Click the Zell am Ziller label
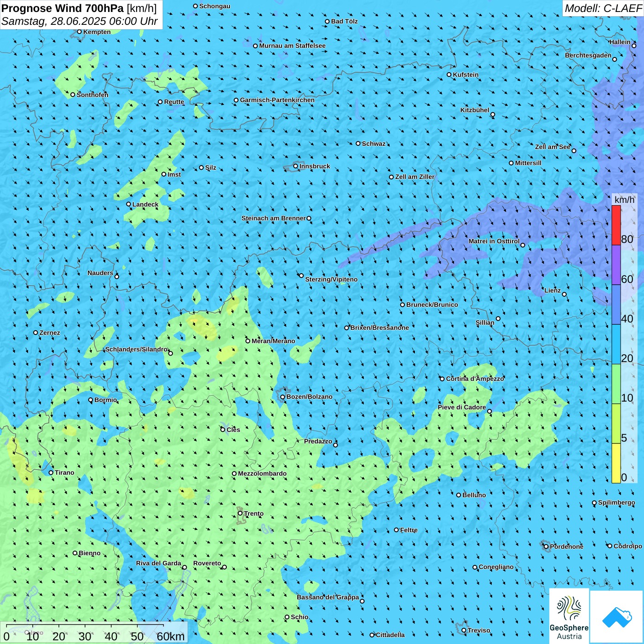644x644 pixels. [414, 177]
